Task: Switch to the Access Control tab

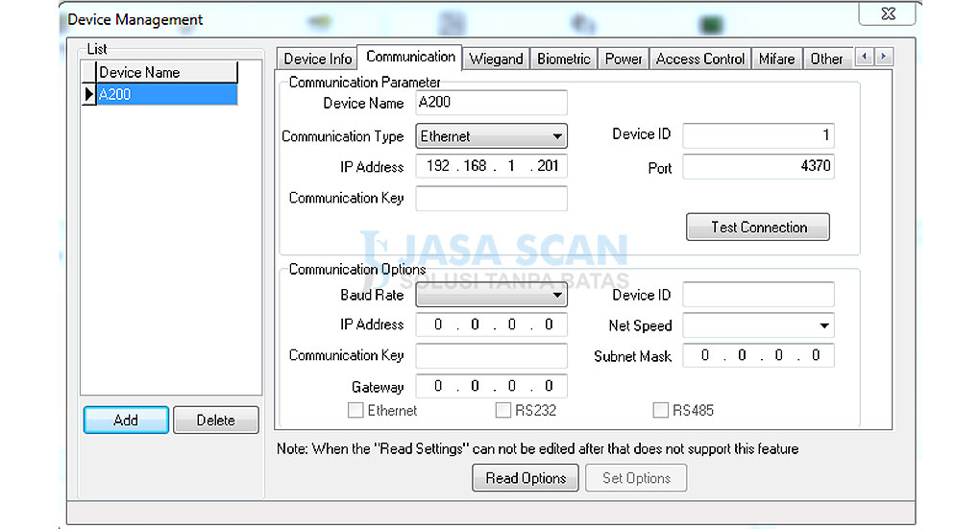Action: 700,59
